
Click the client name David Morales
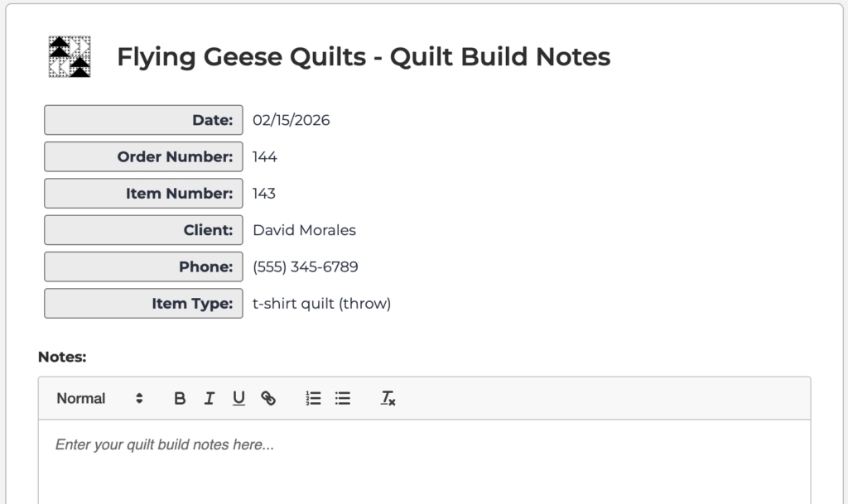tap(304, 229)
